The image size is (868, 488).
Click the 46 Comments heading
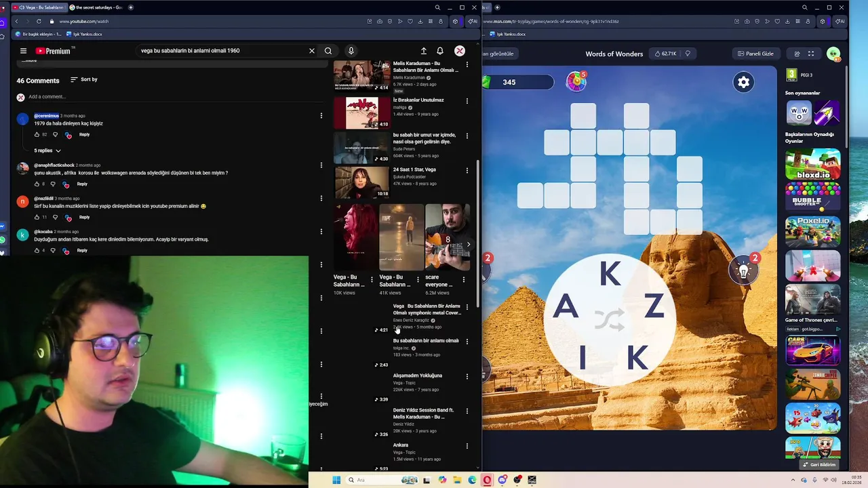click(38, 81)
